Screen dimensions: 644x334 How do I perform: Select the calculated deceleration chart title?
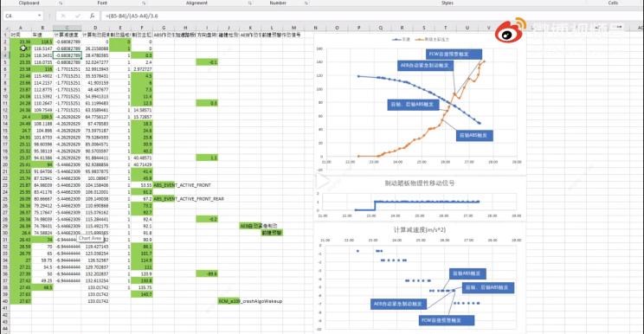coord(419,229)
